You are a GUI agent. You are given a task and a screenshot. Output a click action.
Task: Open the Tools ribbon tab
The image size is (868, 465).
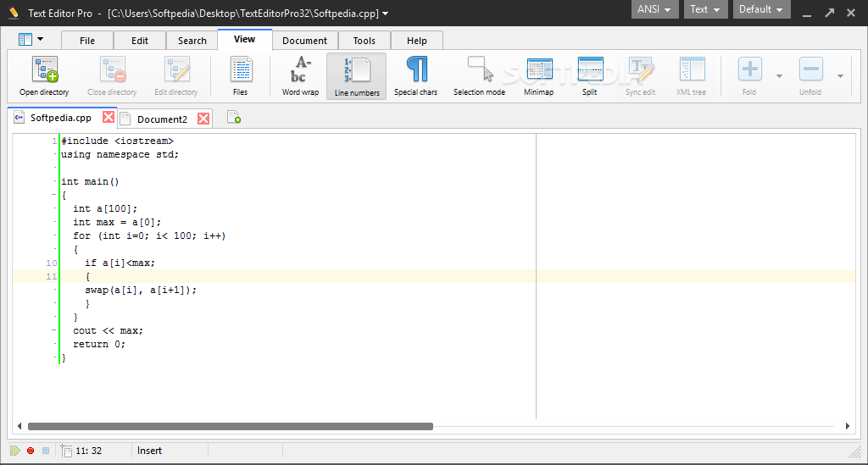(x=364, y=41)
